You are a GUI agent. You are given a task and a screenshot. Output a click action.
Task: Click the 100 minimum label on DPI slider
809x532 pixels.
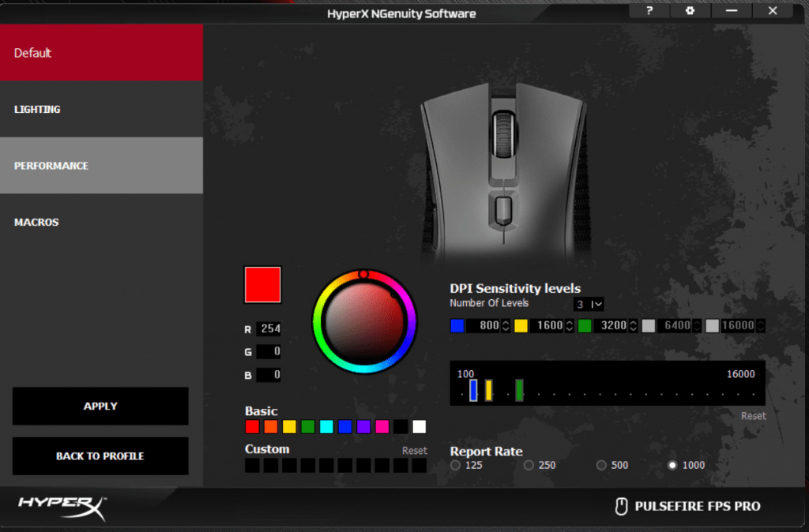(465, 373)
